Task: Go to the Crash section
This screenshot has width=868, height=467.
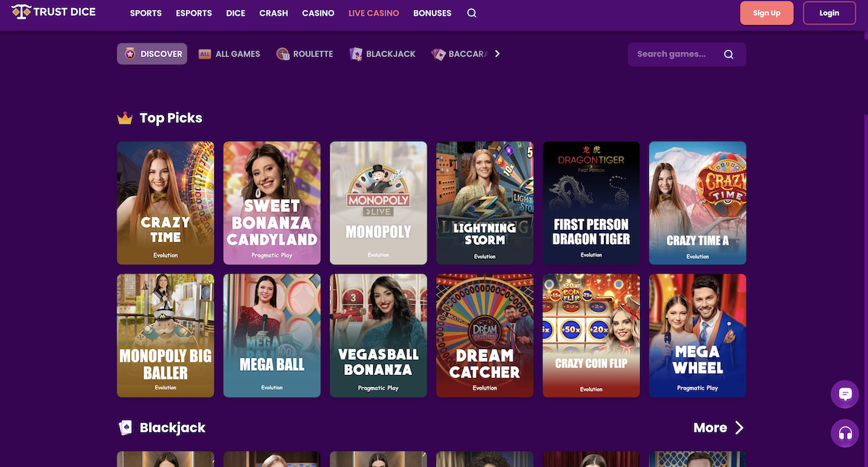Action: tap(273, 13)
